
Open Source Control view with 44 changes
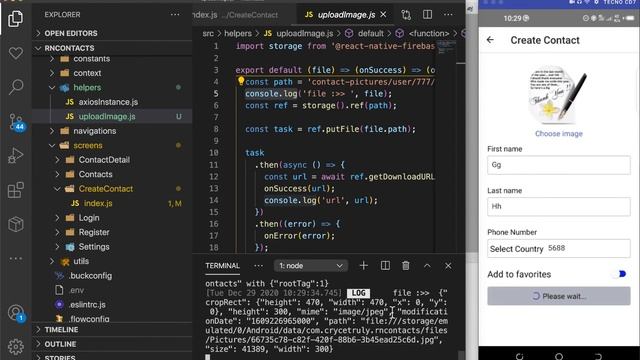[16, 122]
